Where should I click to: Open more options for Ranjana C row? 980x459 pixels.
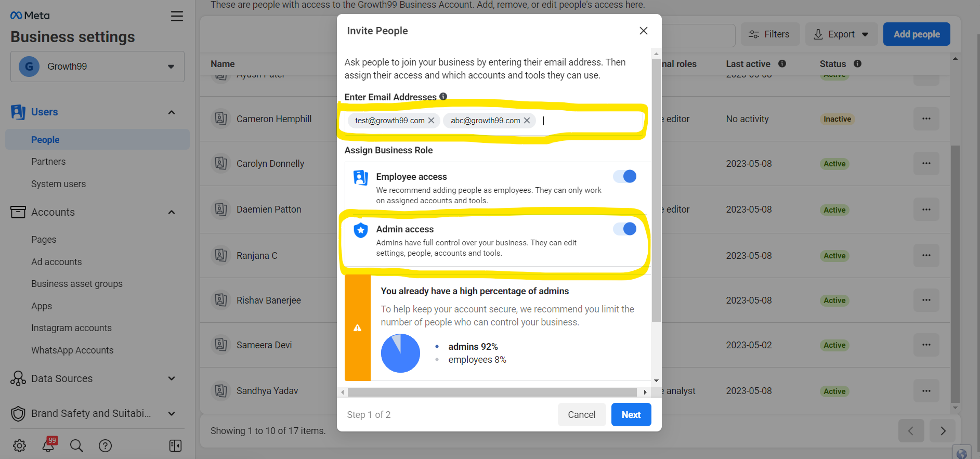[926, 255]
